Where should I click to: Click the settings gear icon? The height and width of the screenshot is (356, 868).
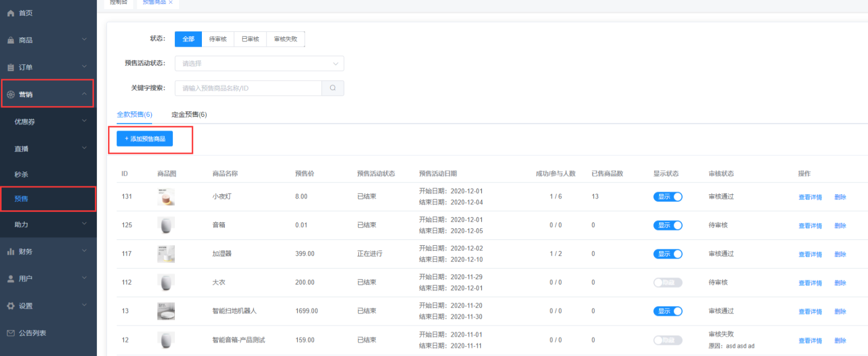[x=11, y=306]
